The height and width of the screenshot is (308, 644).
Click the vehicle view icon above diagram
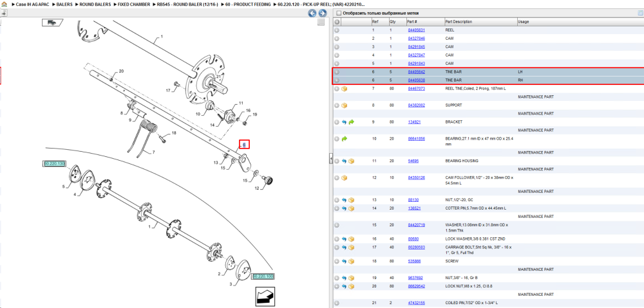53,23
